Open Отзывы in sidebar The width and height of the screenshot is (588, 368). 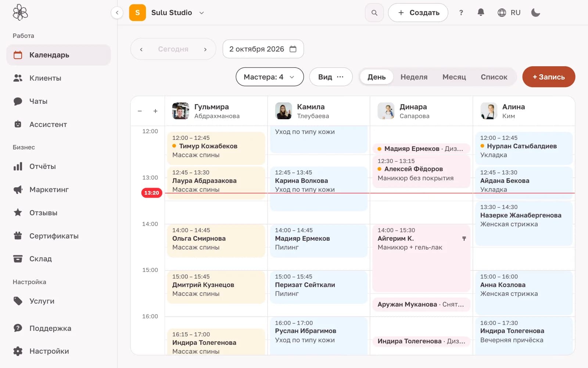coord(58,213)
